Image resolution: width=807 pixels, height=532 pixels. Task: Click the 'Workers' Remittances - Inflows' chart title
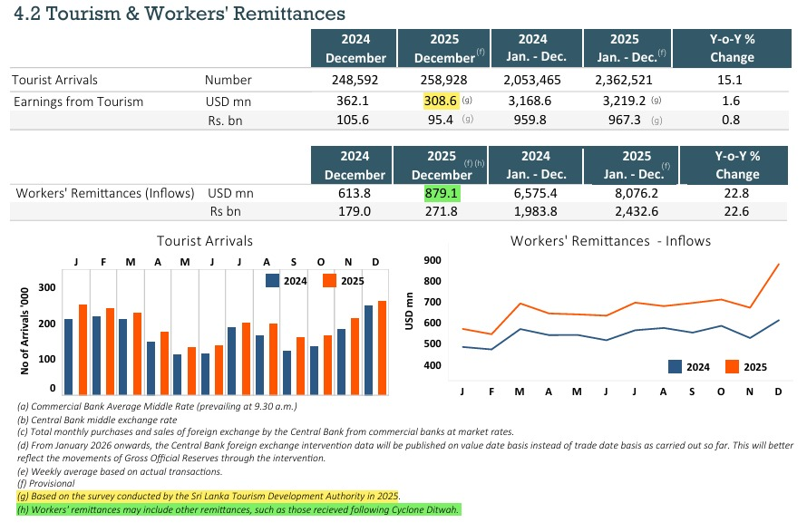point(610,241)
